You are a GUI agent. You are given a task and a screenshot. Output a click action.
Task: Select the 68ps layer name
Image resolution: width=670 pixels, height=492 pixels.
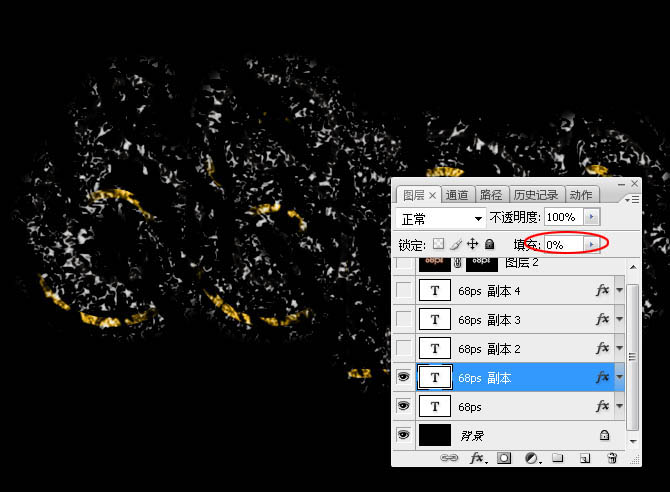coord(470,407)
